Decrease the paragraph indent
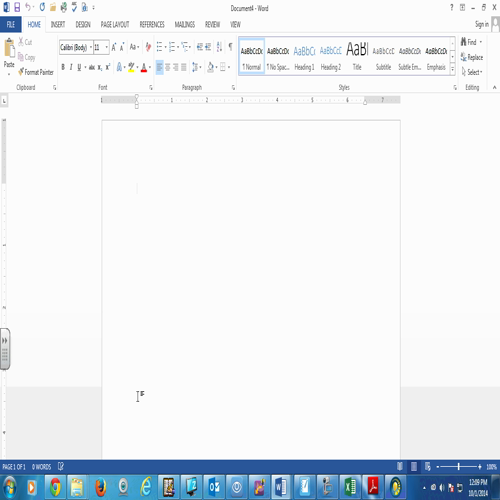 pyautogui.click(x=200, y=47)
